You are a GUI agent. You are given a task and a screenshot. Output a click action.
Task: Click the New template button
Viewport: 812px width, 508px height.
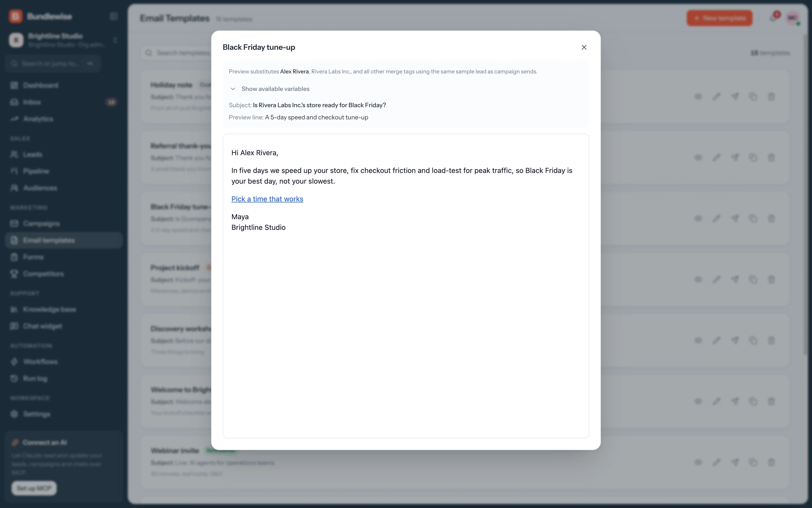pos(719,18)
